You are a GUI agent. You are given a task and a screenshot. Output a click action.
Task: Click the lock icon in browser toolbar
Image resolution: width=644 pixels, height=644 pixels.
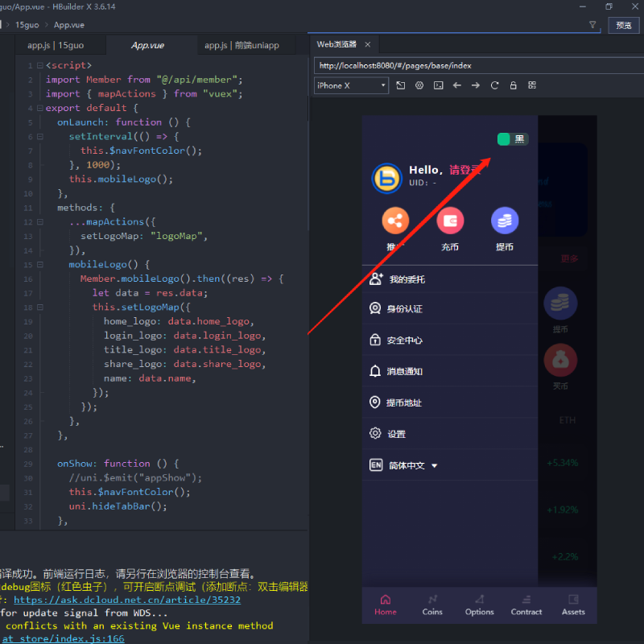[x=513, y=85]
